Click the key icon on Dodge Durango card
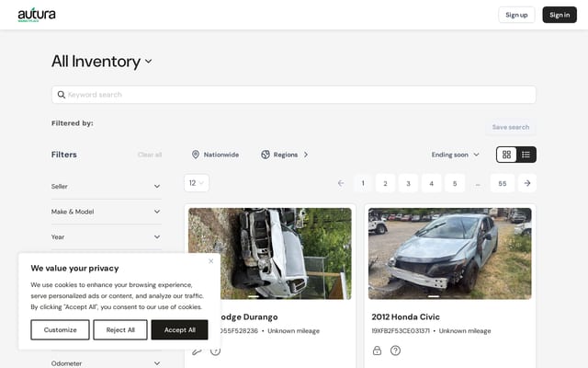Image resolution: width=588 pixels, height=368 pixels. (x=197, y=351)
